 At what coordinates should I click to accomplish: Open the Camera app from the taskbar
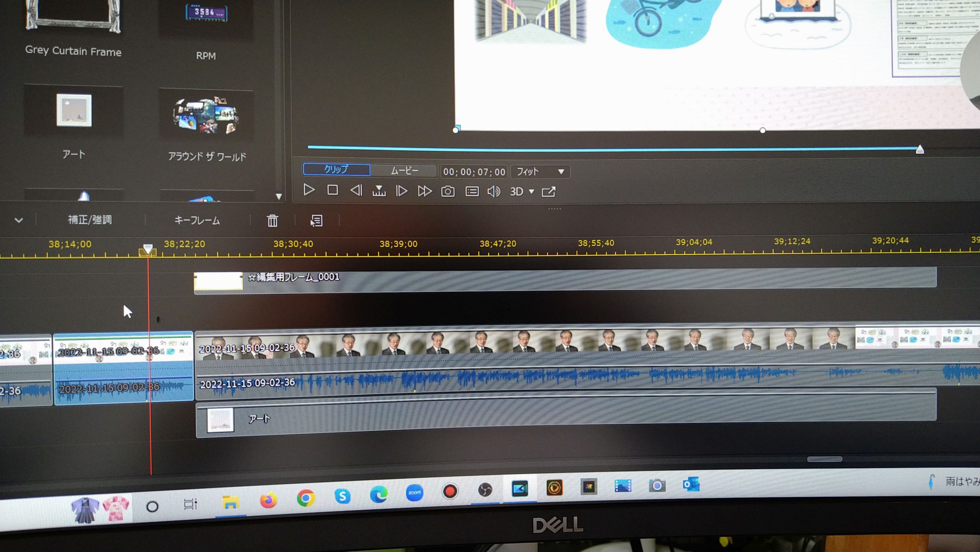tap(657, 485)
